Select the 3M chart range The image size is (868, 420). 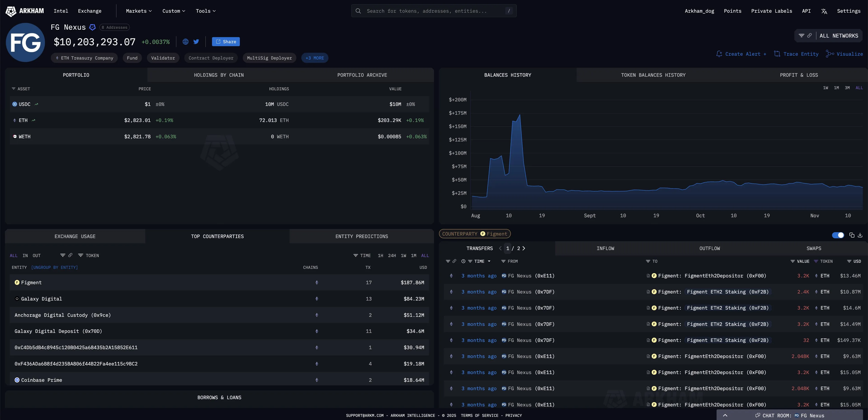[847, 88]
